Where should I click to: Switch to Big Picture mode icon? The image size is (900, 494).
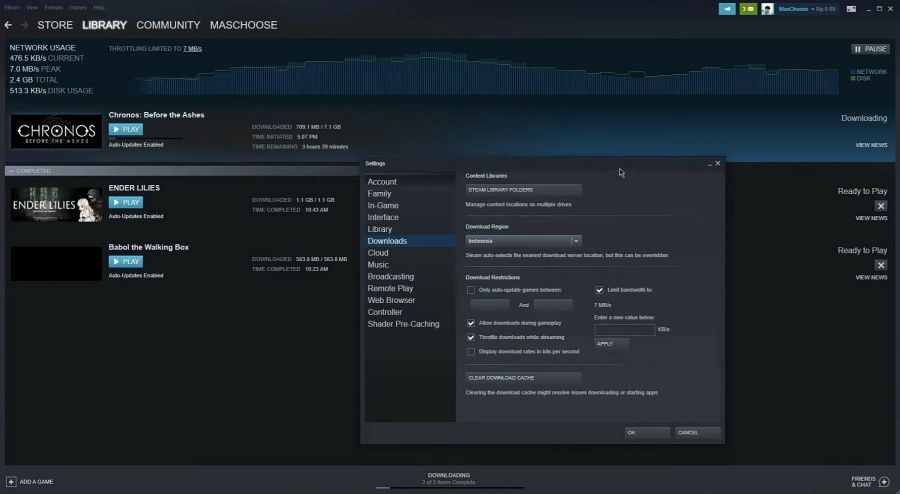tap(853, 9)
